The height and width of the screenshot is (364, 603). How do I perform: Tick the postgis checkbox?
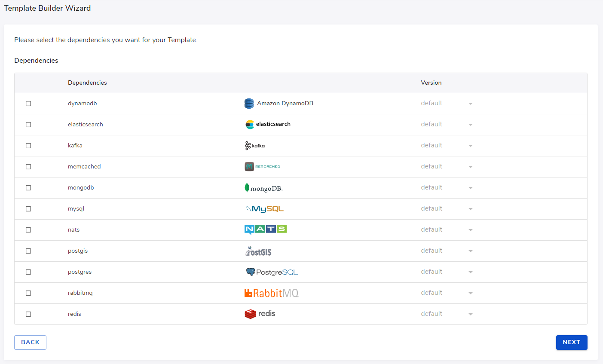point(28,251)
